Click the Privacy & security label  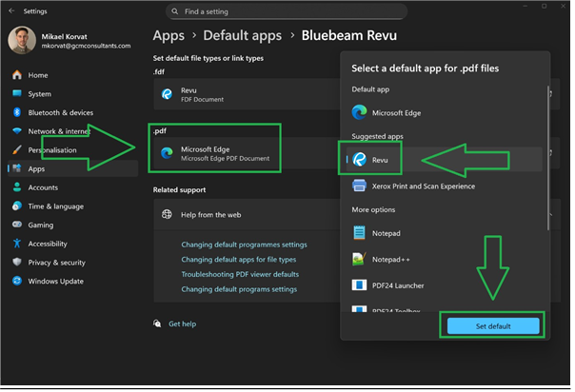[x=56, y=263]
